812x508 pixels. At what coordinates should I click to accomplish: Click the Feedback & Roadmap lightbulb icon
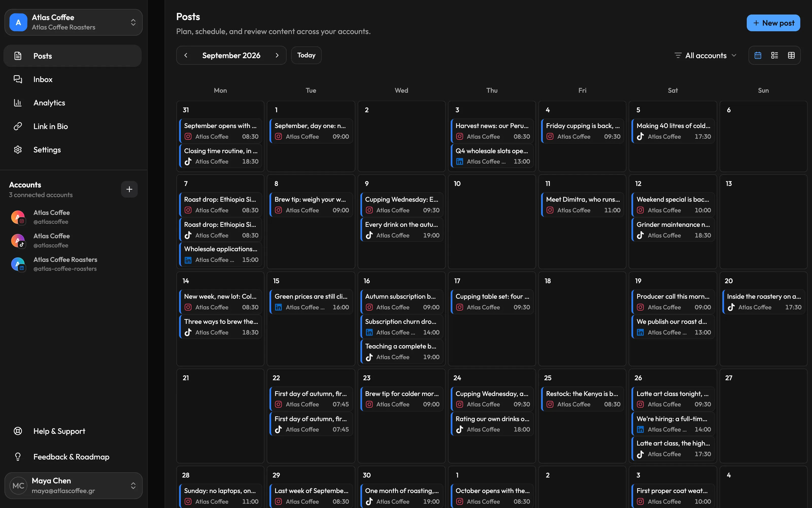18,457
